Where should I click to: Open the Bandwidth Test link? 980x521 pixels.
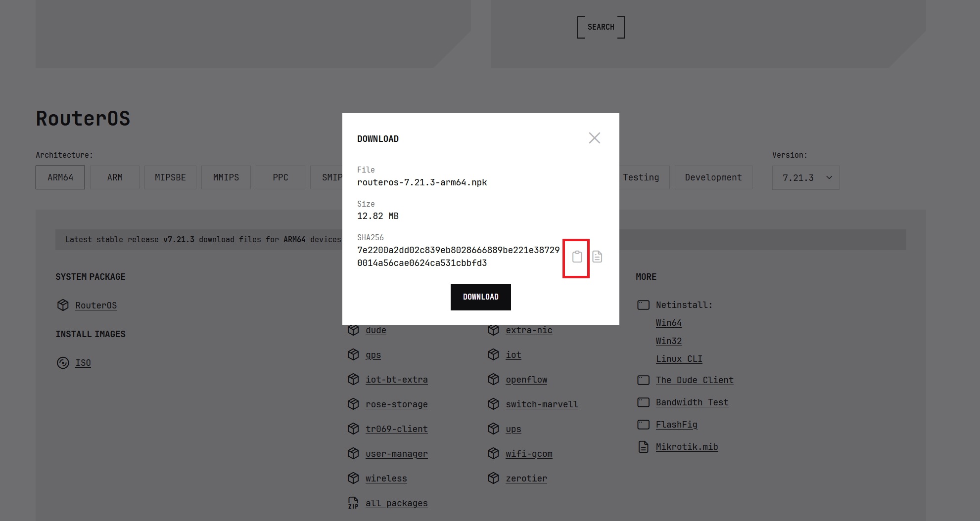click(x=692, y=402)
